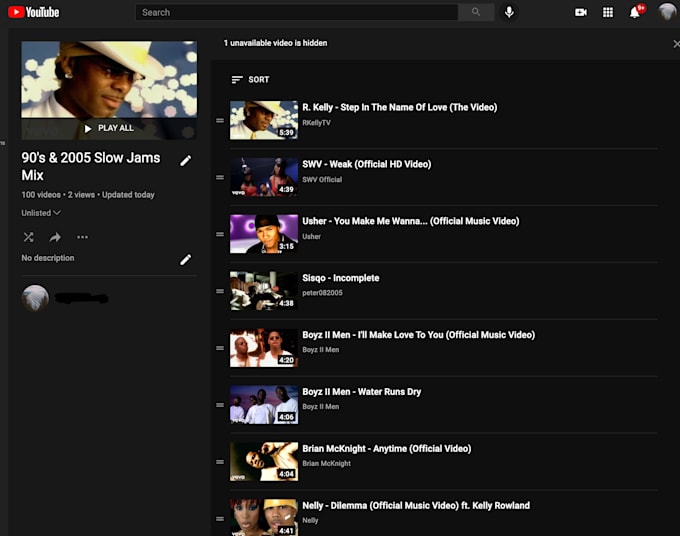Edit the playlist description with pencil icon
Screen dimensions: 680x536
[x=186, y=260]
